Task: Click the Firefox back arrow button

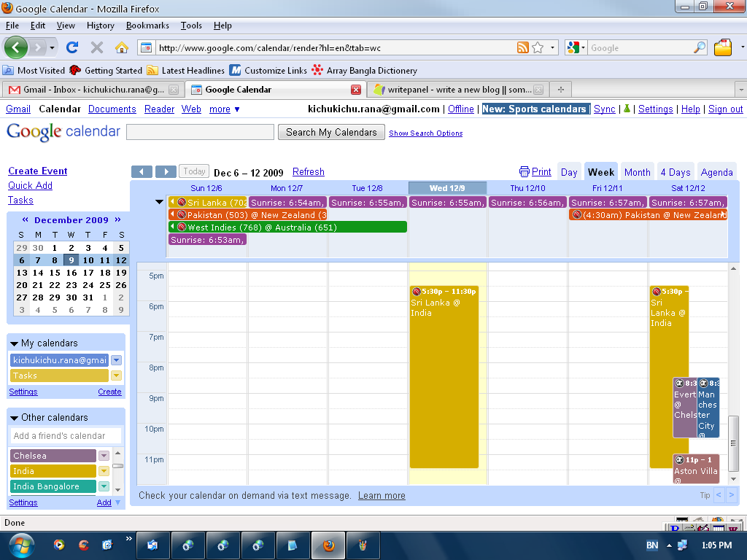Action: pos(16,47)
